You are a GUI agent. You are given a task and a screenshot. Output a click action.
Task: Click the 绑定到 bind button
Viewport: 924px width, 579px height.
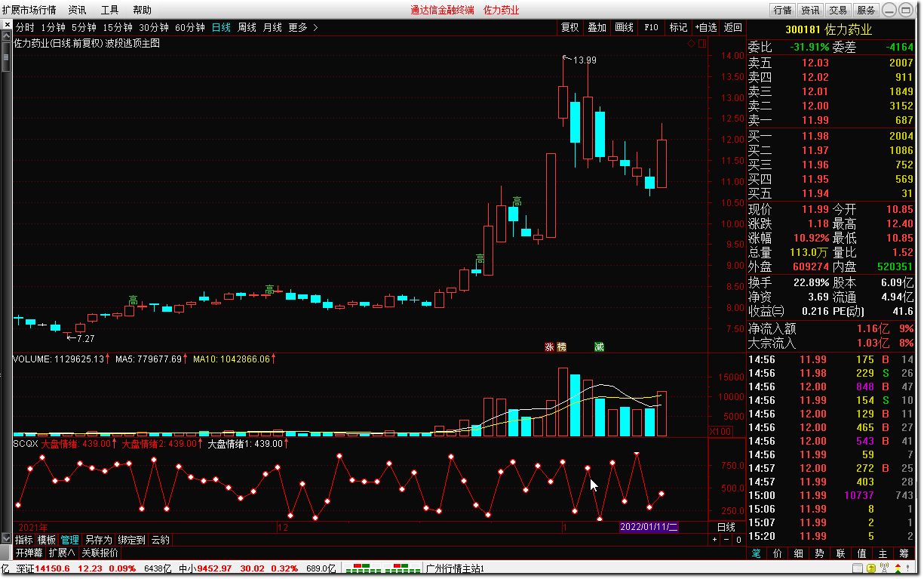tap(131, 540)
